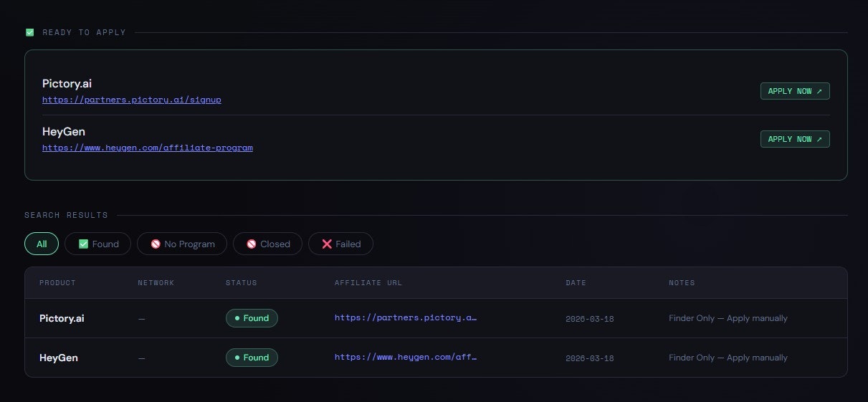Click the PRODUCT column header

[57, 283]
